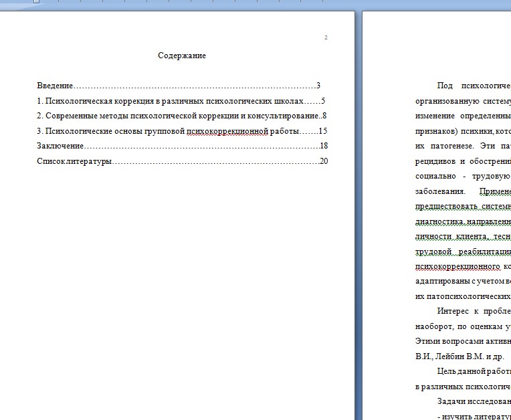511x420 pixels.
Task: Click the line "- изучить литерату"
Action: (474, 417)
